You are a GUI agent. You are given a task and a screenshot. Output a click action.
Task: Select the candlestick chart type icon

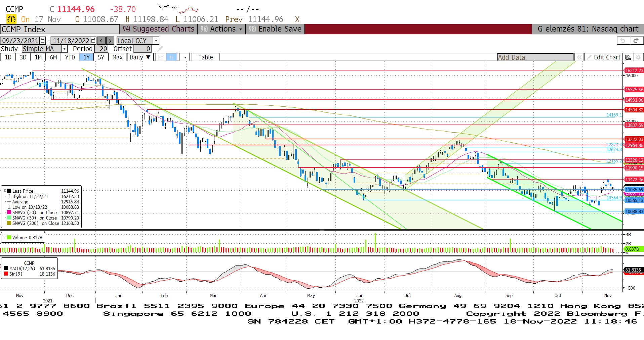[x=171, y=57]
